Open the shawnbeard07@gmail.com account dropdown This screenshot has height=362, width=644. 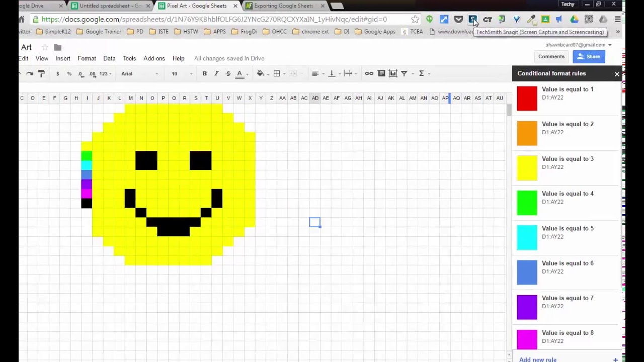[x=579, y=45]
